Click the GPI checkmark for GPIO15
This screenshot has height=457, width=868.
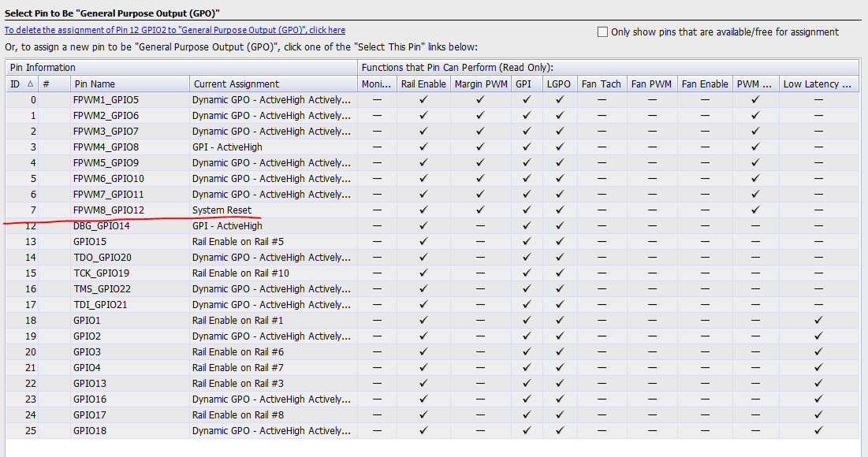tap(526, 241)
